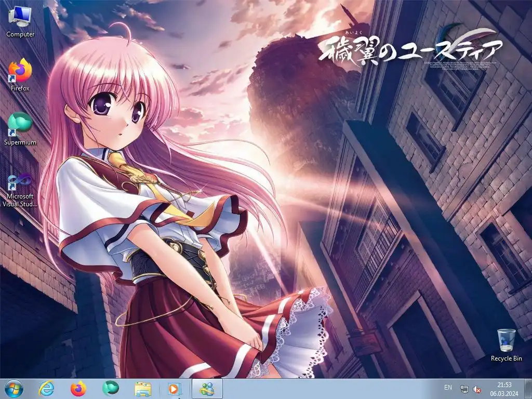
Task: Click the network status tray icon
Action: (464, 389)
